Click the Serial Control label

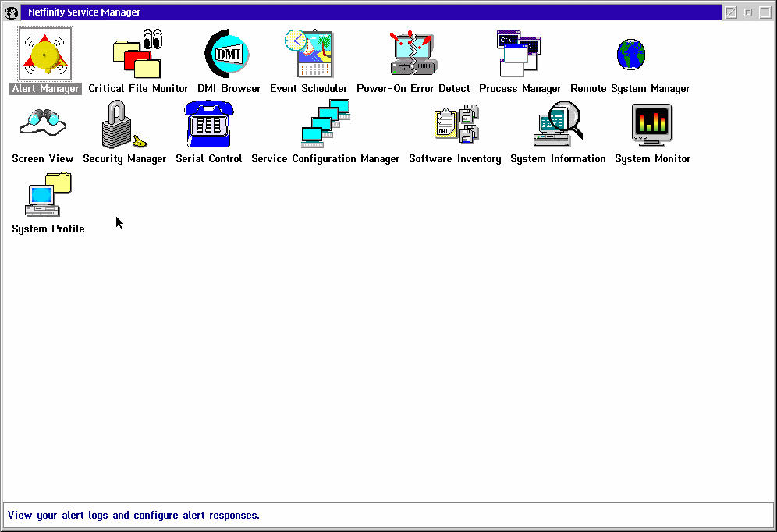pyautogui.click(x=208, y=159)
